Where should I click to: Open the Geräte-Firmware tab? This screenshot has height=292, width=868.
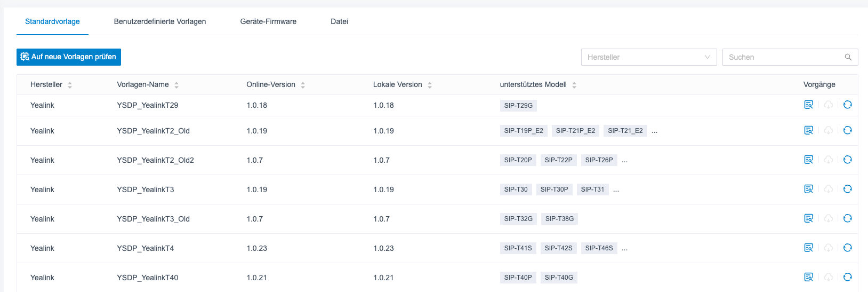pyautogui.click(x=268, y=21)
